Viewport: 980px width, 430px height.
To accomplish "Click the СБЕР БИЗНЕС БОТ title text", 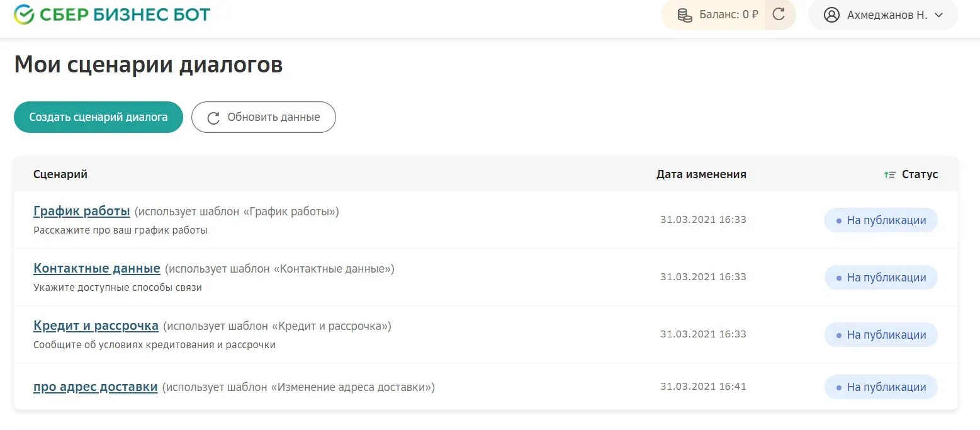I will coord(125,14).
